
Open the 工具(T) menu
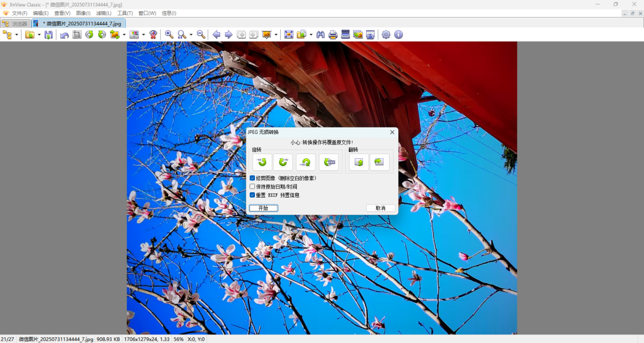125,13
